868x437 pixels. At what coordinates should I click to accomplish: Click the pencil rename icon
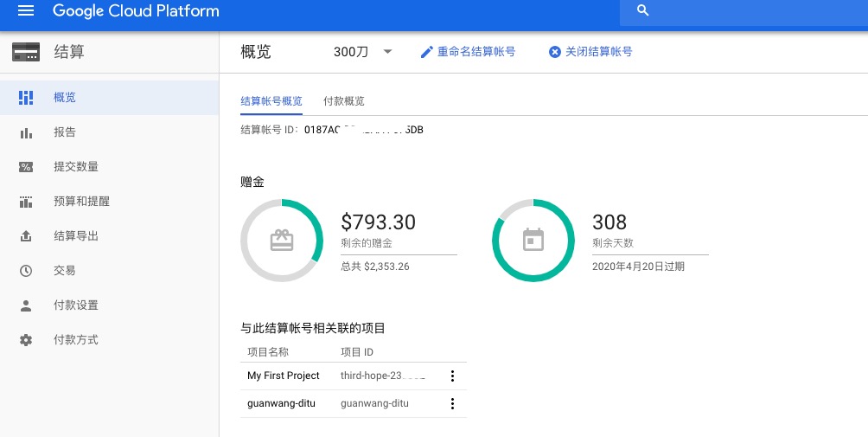click(426, 52)
